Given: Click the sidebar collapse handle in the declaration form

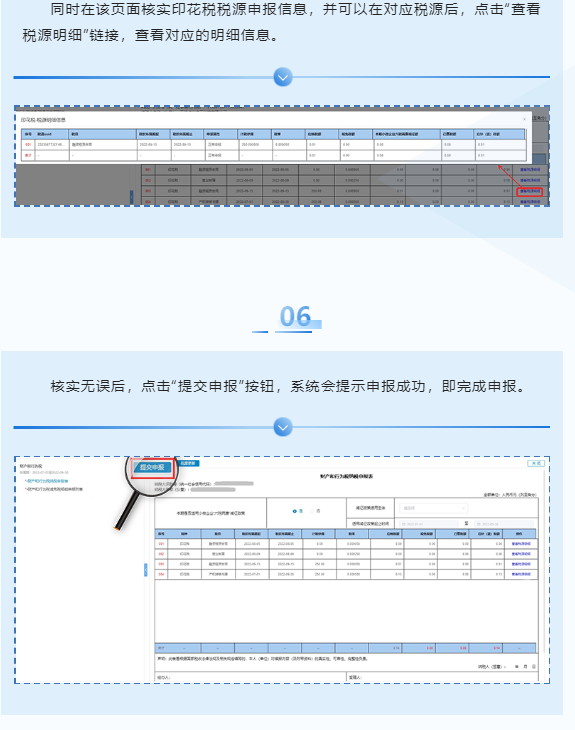Looking at the screenshot, I should 145,570.
